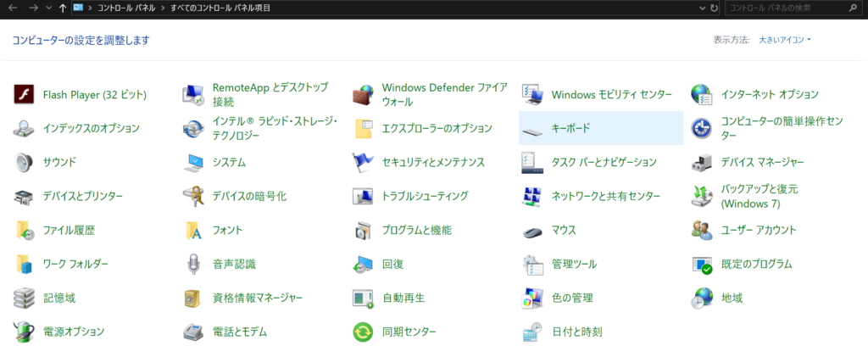Open the ワーク フォルダー link
868x357 pixels.
point(75,264)
